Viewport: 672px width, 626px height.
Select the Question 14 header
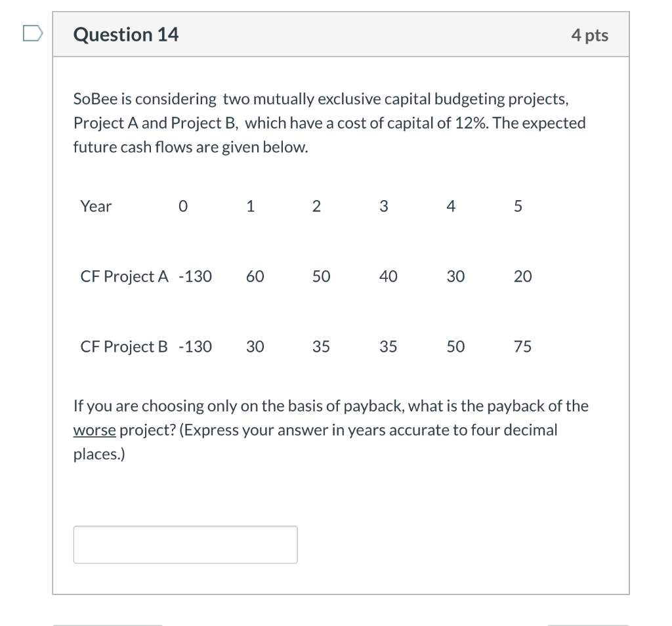125,34
